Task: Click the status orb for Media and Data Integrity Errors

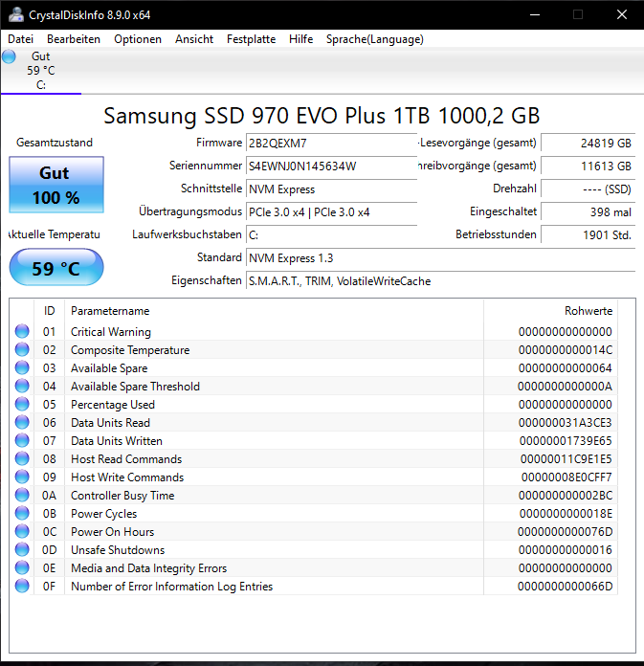Action: [x=22, y=567]
